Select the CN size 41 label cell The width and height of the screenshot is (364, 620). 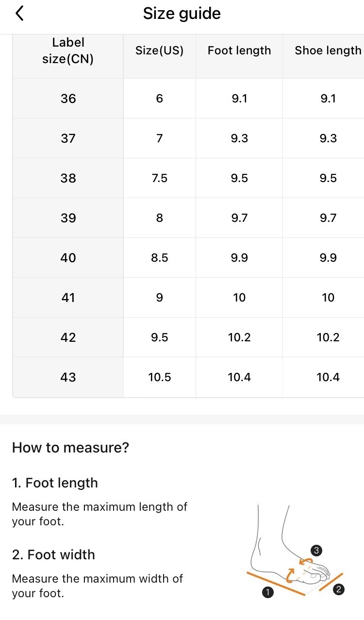pos(68,298)
